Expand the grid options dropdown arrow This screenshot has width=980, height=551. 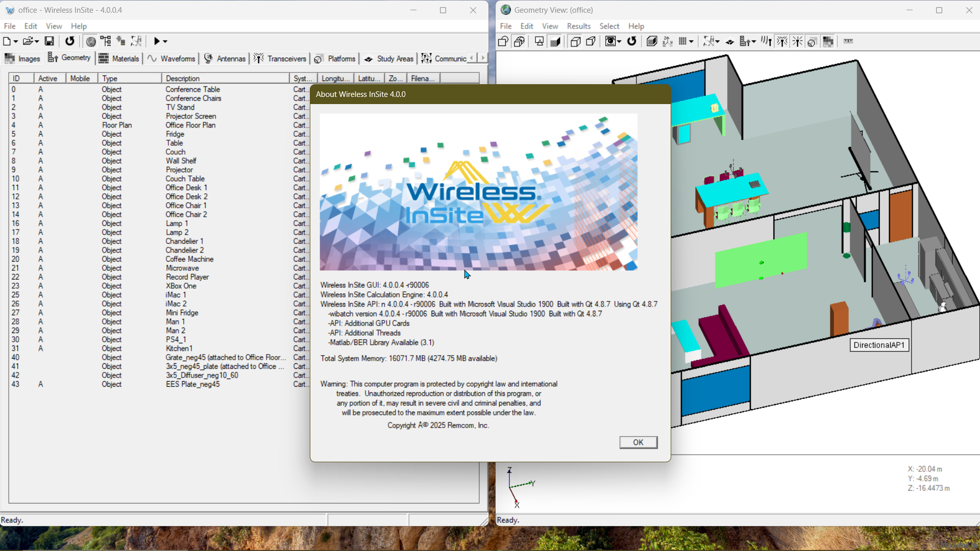pyautogui.click(x=691, y=42)
